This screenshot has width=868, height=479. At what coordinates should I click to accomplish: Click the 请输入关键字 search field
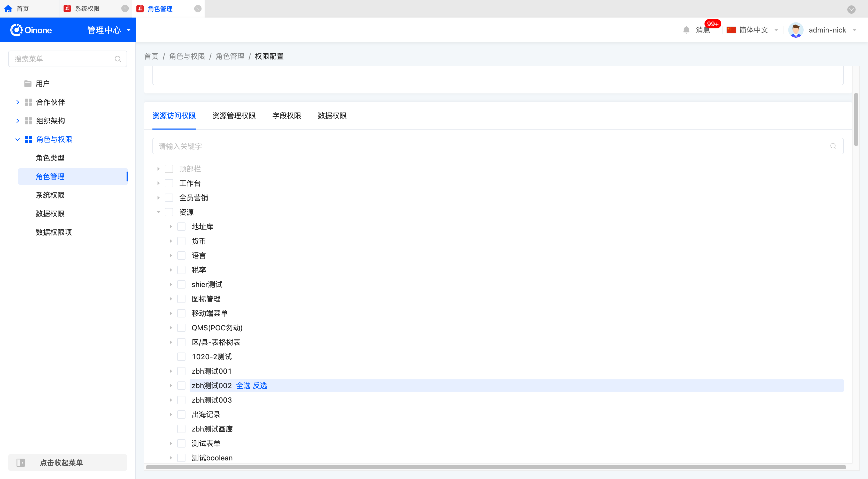coord(498,146)
